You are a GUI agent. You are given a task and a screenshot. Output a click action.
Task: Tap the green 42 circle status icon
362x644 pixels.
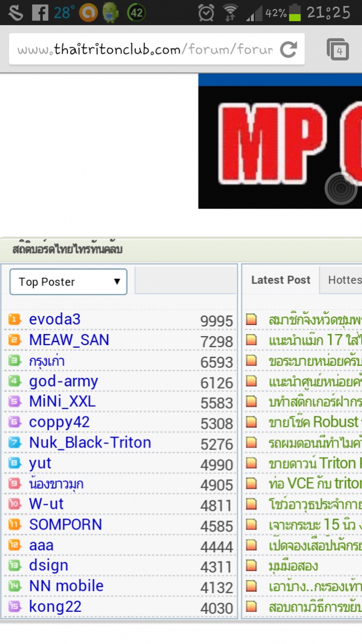pos(136,13)
